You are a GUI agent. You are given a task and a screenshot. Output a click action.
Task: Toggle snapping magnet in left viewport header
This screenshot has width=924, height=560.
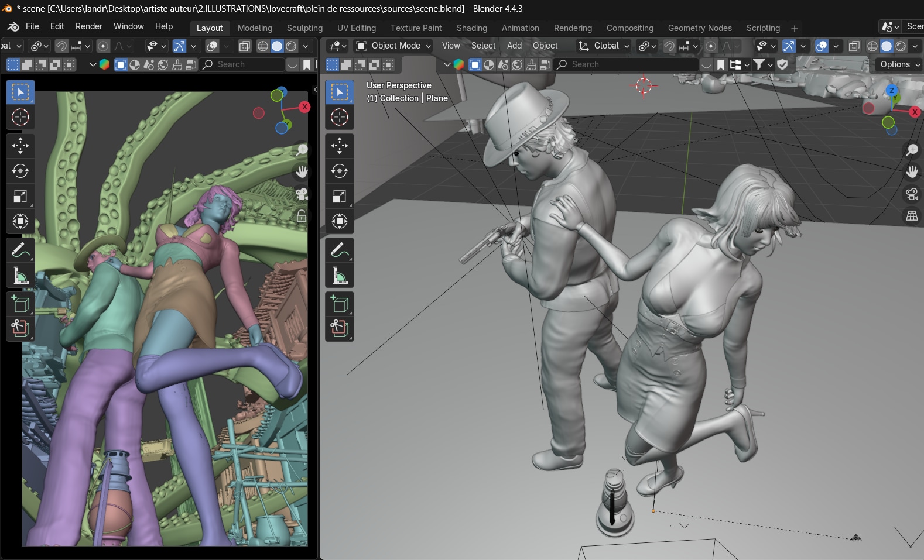click(x=61, y=46)
